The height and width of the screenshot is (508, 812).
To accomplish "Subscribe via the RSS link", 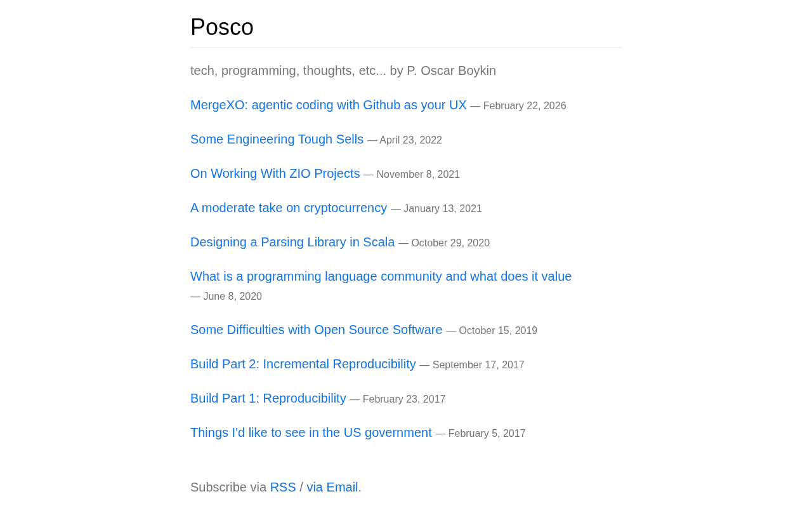I will pos(283,488).
